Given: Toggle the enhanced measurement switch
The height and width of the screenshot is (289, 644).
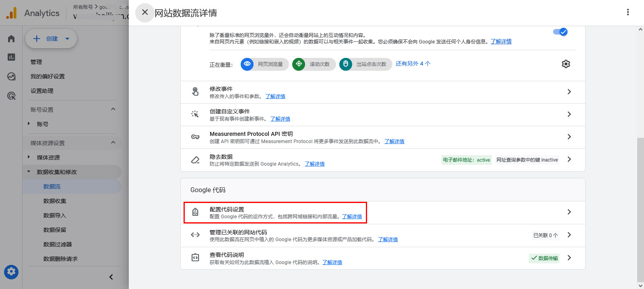Looking at the screenshot, I should pos(560,32).
